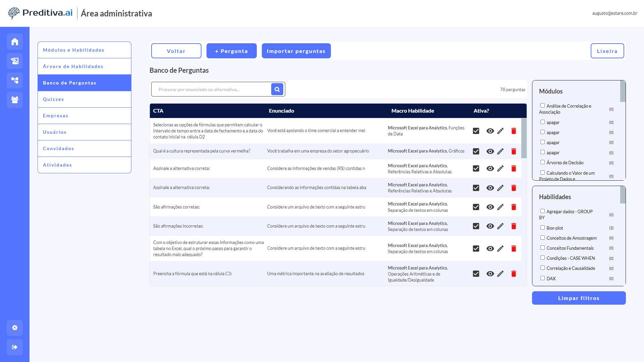The height and width of the screenshot is (362, 644).
Task: Open the 'Lixeira' trash button
Action: coord(607,51)
